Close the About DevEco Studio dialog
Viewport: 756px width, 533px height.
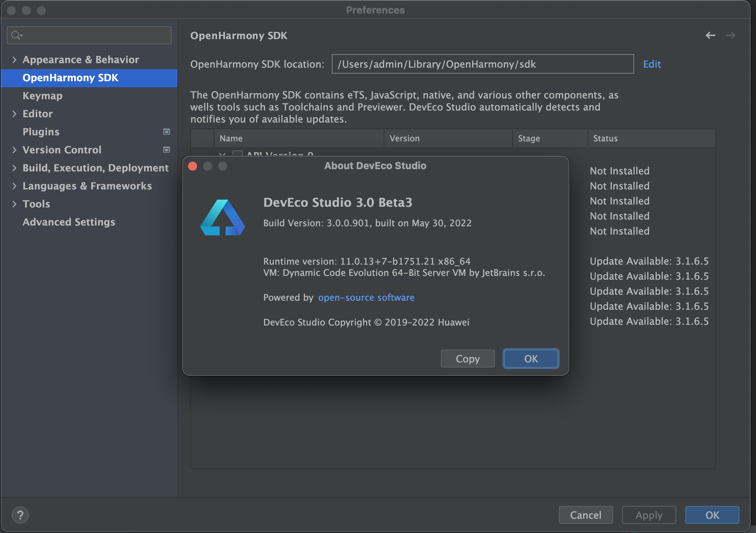[x=193, y=166]
